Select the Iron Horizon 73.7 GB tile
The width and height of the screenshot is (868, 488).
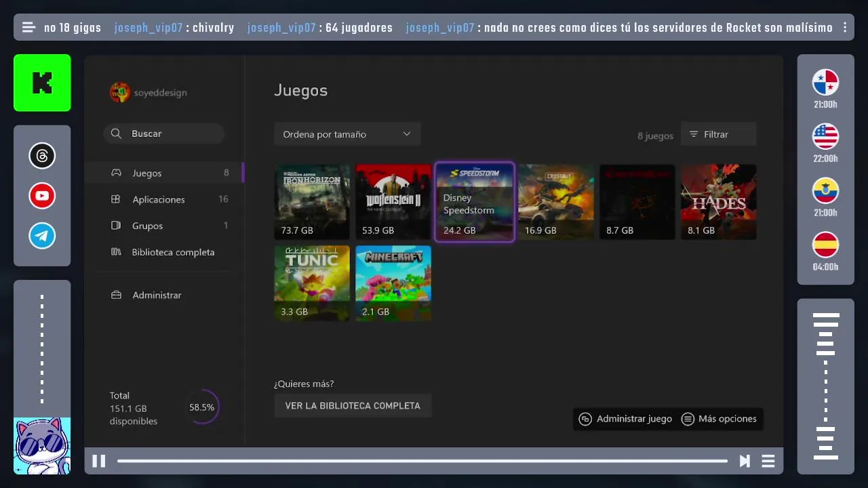[x=312, y=202]
